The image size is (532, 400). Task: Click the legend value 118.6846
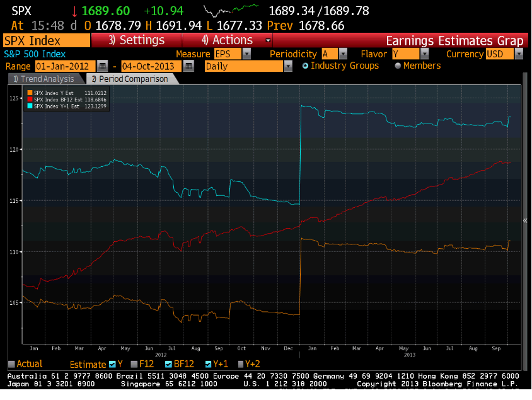tap(95, 100)
